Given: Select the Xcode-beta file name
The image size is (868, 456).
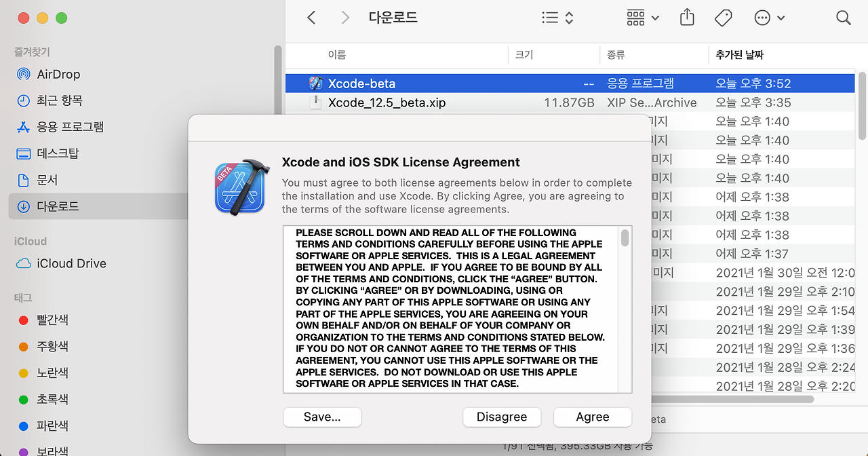Looking at the screenshot, I should tap(361, 83).
